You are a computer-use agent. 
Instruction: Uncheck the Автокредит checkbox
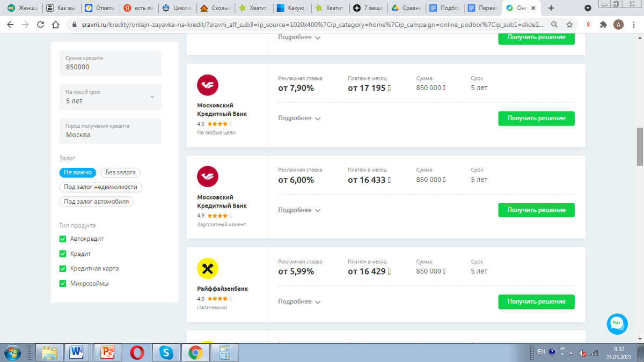[63, 239]
